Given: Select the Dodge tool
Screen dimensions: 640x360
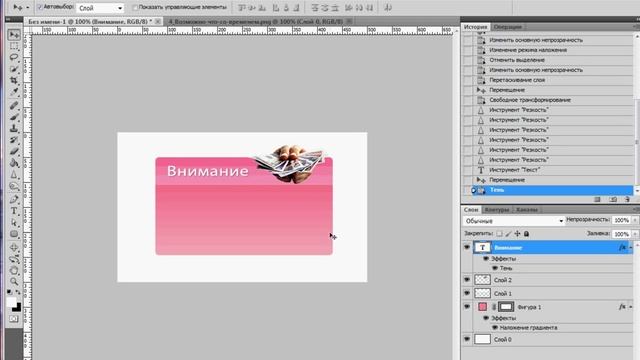Looking at the screenshot, I should (x=14, y=187).
